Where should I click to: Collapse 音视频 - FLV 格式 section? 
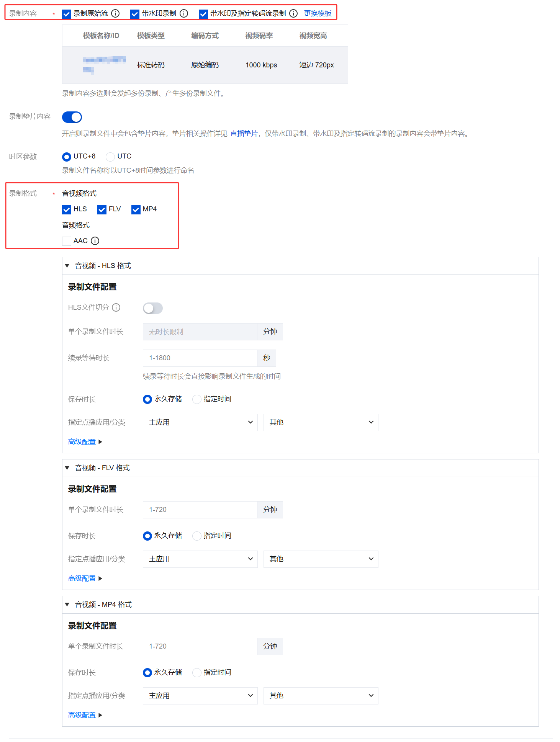pos(67,468)
